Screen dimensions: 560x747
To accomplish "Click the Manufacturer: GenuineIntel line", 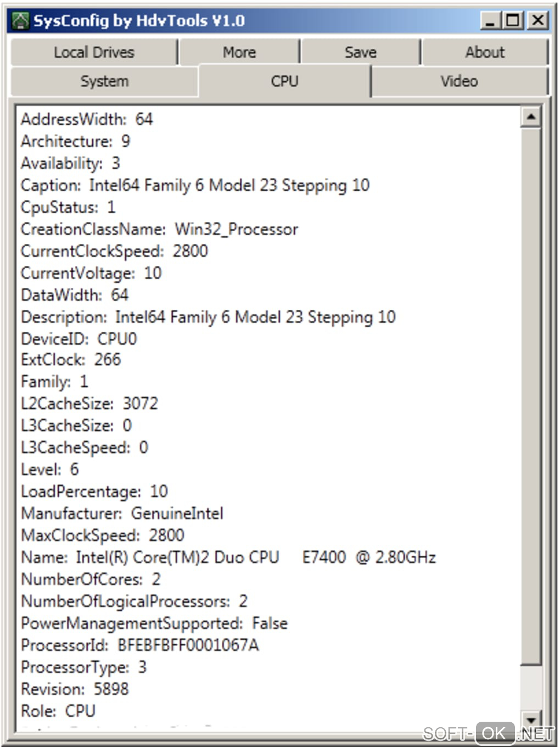I will coord(122,513).
